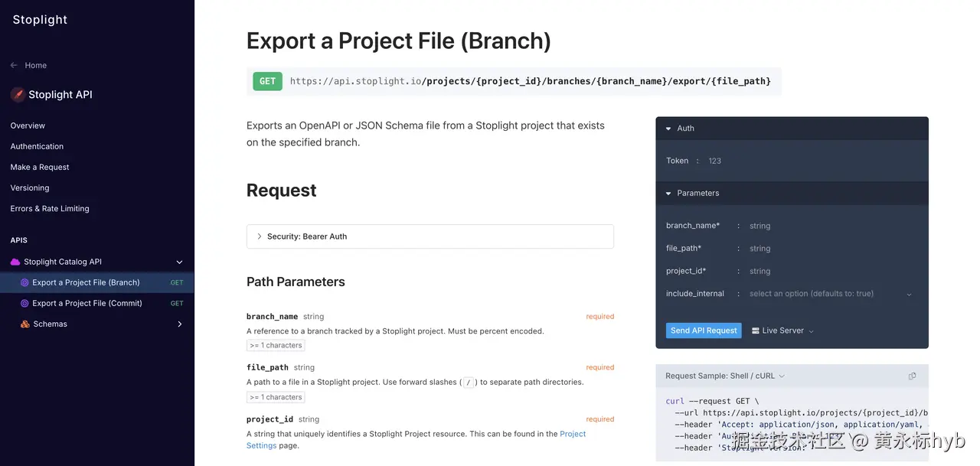
Task: Open the Versioning page
Action: coord(30,187)
